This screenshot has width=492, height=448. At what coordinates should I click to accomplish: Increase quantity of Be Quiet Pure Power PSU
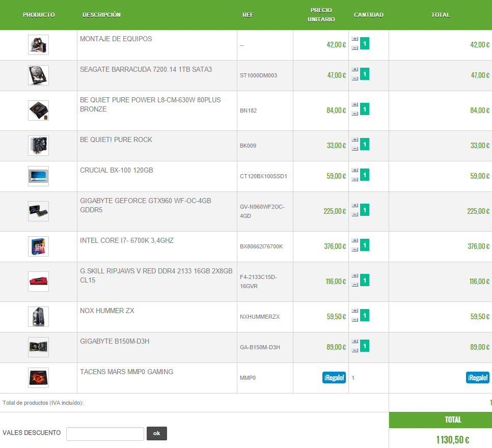coord(354,104)
